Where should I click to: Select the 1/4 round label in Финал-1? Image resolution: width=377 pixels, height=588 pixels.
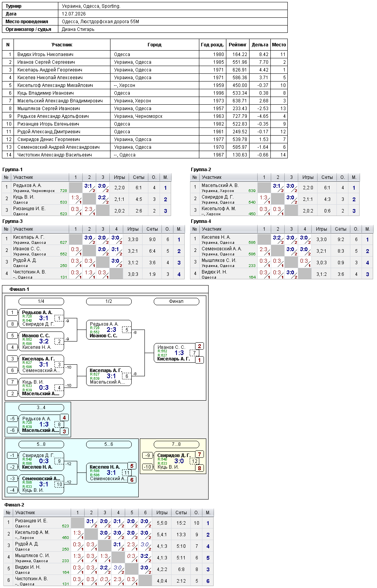tap(41, 301)
